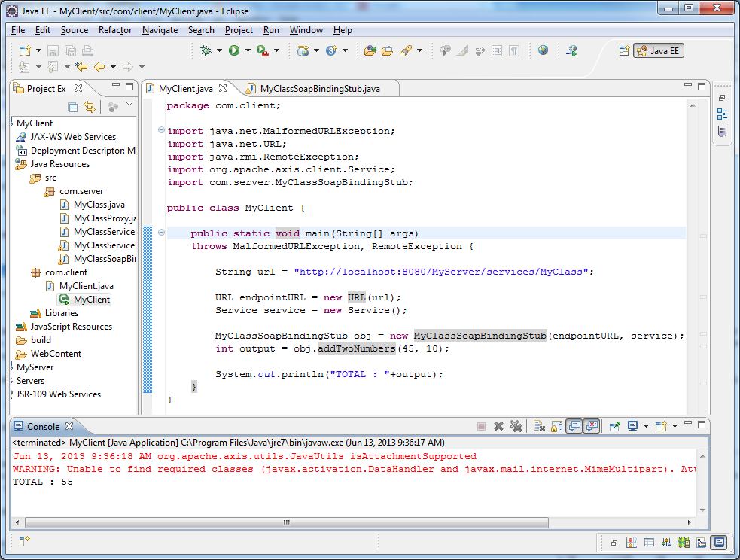Image resolution: width=740 pixels, height=560 pixels.
Task: Open Search using the flashlight toolbar icon
Action: [405, 50]
